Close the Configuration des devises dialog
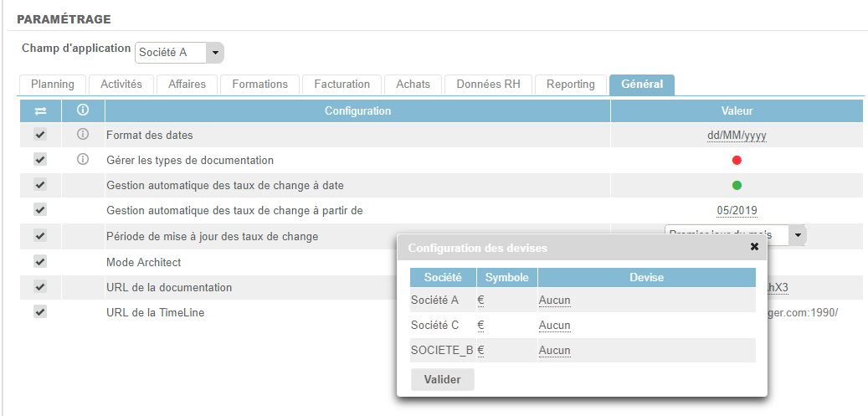 click(x=754, y=247)
